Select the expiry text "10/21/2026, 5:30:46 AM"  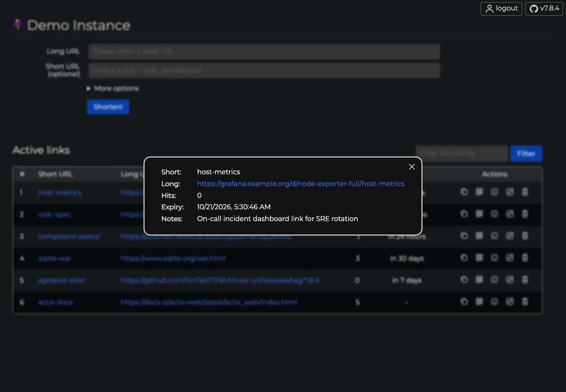[234, 207]
